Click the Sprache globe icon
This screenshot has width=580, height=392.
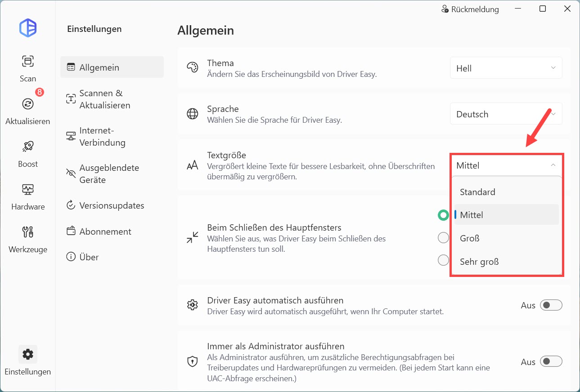pos(192,114)
